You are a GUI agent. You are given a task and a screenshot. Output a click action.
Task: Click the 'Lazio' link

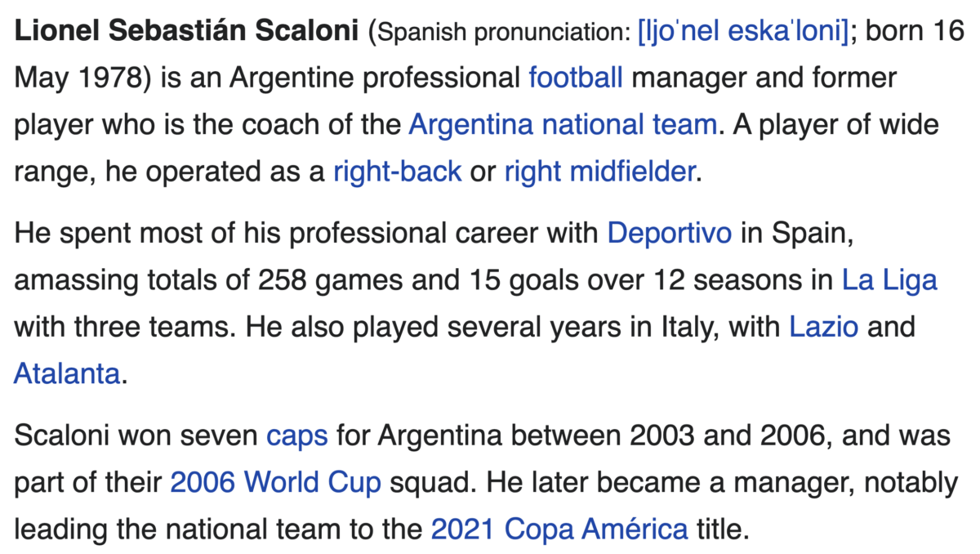click(x=823, y=327)
